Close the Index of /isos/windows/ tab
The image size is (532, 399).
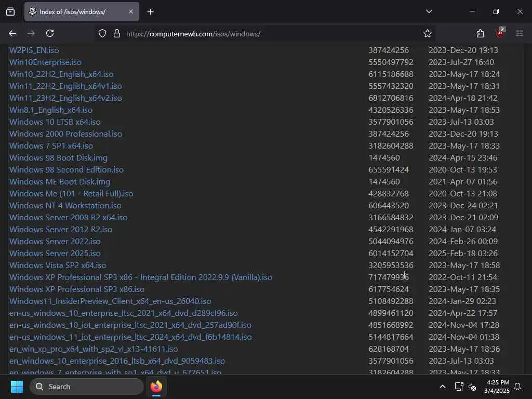(x=131, y=11)
